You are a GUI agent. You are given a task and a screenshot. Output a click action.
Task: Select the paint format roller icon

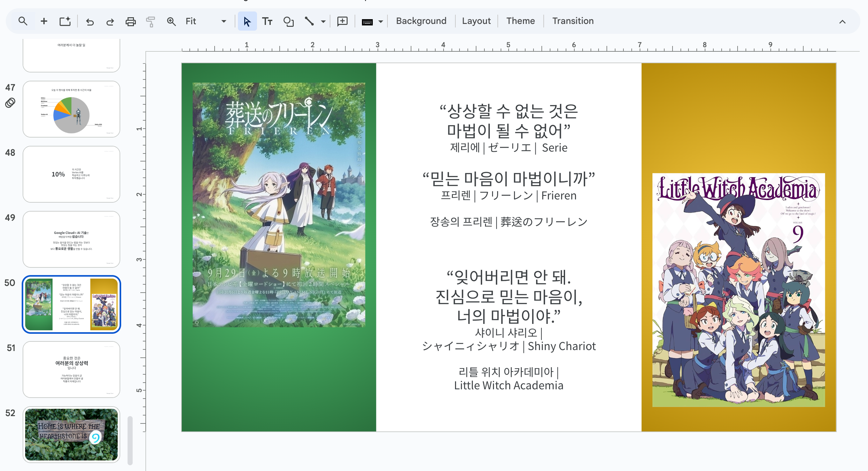[151, 22]
